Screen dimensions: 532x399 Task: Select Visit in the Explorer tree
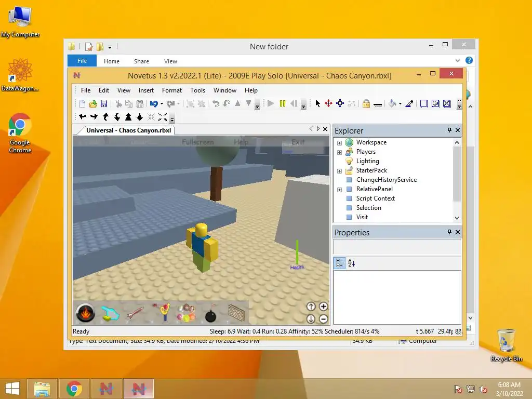point(362,217)
